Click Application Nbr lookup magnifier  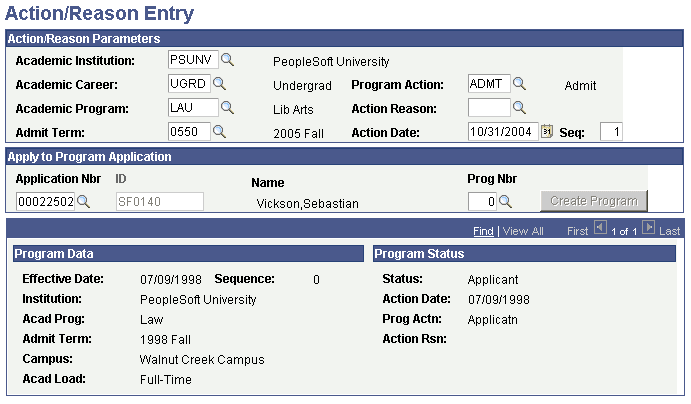(x=83, y=202)
